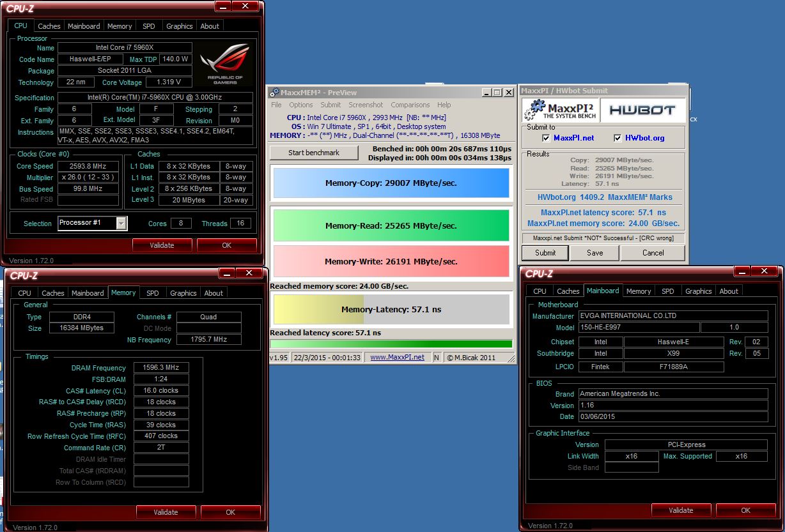Click the Memory-Read 25265 MByte/sec bar
Viewport: 785px width, 532px height.
pyautogui.click(x=391, y=225)
